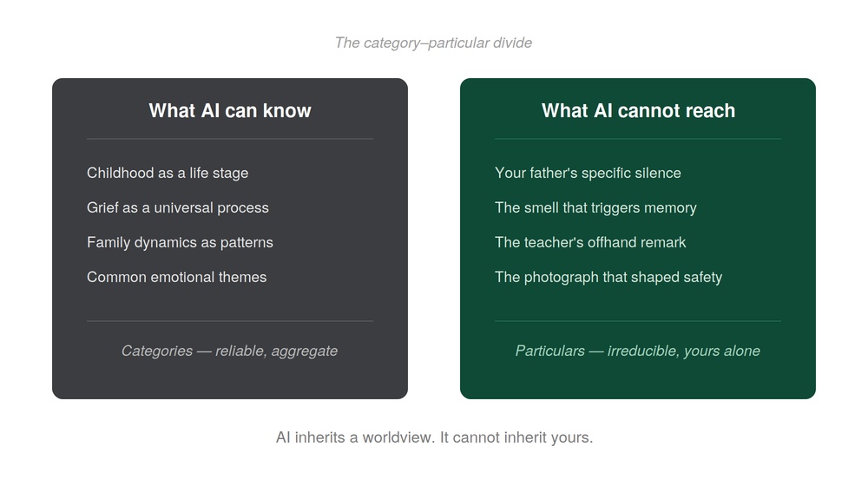
Task: Click the footer 'Categories — reliable, aggregate'
Action: (230, 351)
